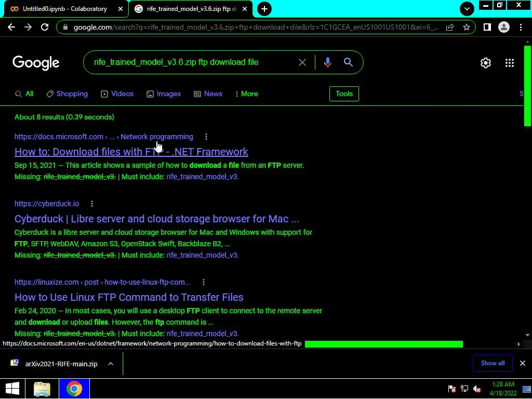Viewport: 532px width, 399px height.
Task: Open Chrome's three-dot menu
Action: pyautogui.click(x=521, y=27)
